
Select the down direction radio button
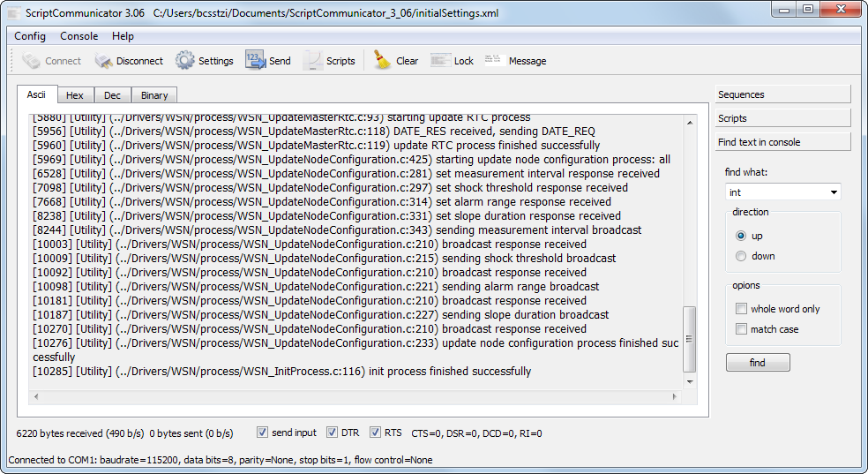point(741,256)
